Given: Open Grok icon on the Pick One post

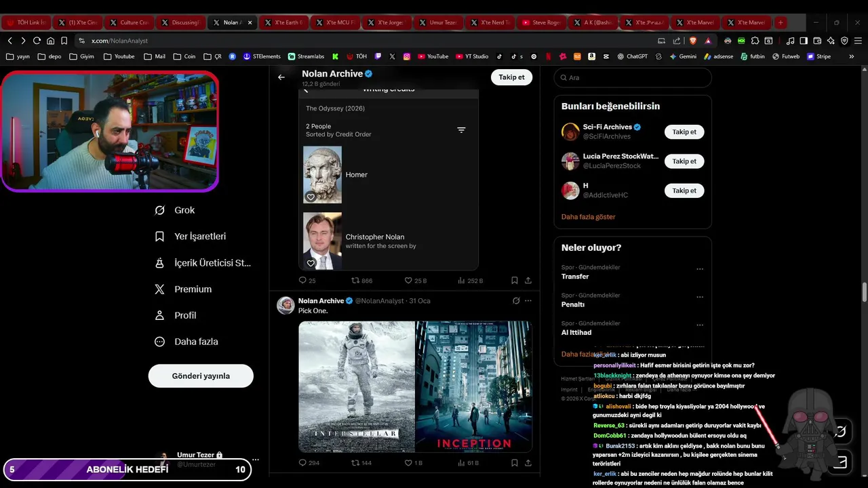Looking at the screenshot, I should pyautogui.click(x=516, y=301).
